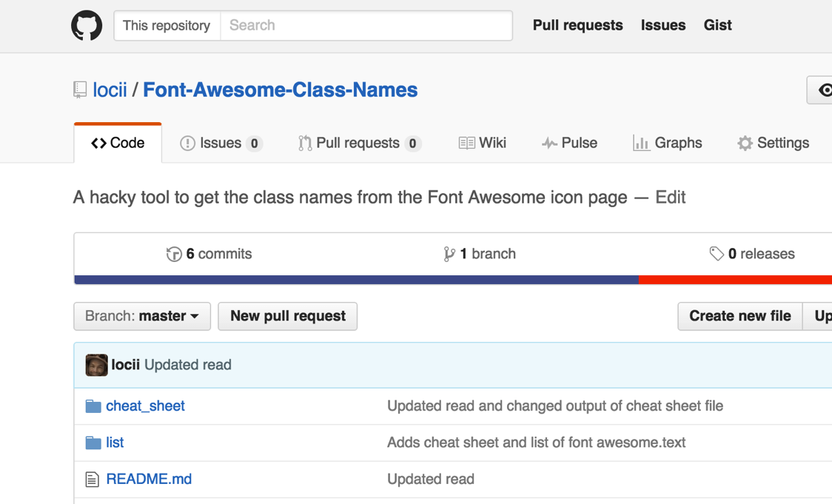
Task: Open the Branch: master dropdown
Action: coord(142,316)
